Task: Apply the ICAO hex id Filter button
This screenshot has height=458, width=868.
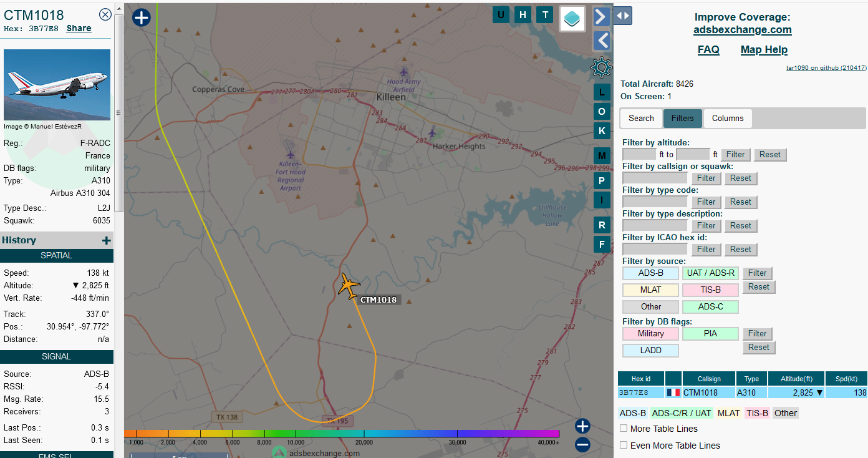Action: click(706, 250)
